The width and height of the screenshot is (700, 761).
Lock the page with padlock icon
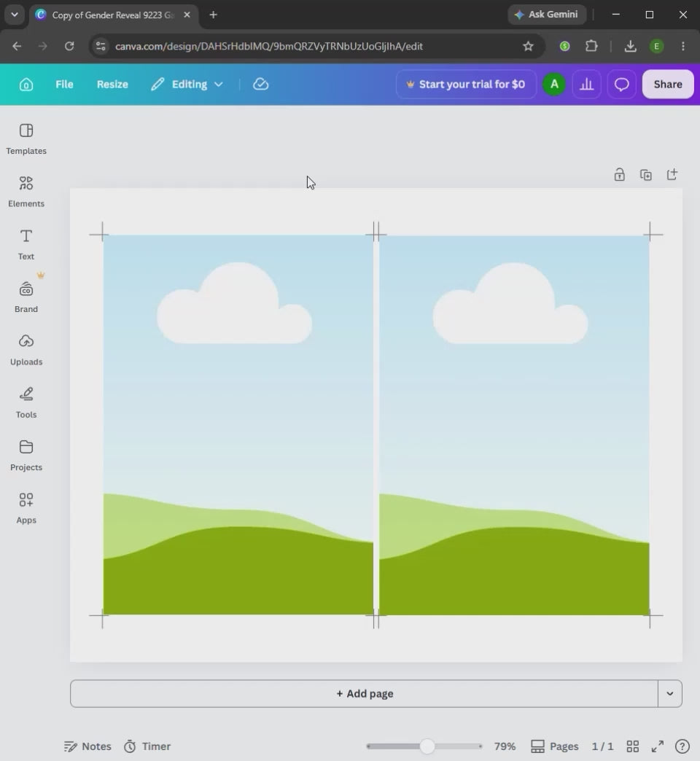[x=619, y=175]
